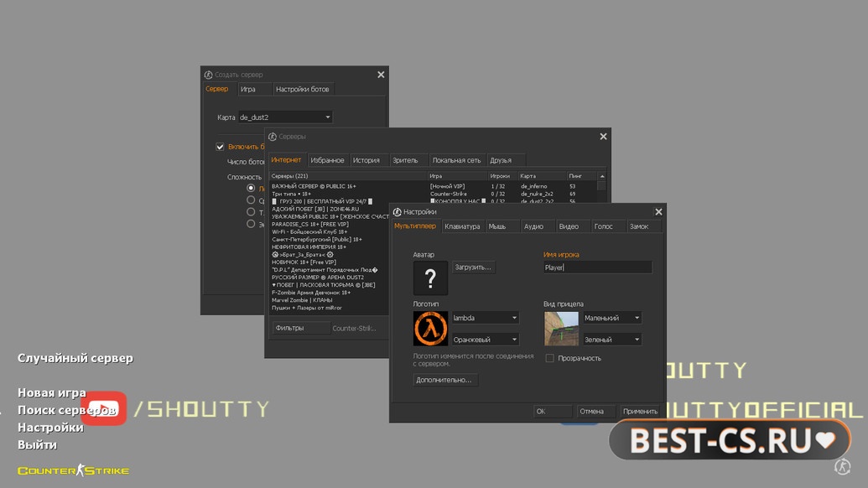Image resolution: width=868 pixels, height=488 pixels.
Task: Confirm settings with the OK button
Action: (553, 411)
